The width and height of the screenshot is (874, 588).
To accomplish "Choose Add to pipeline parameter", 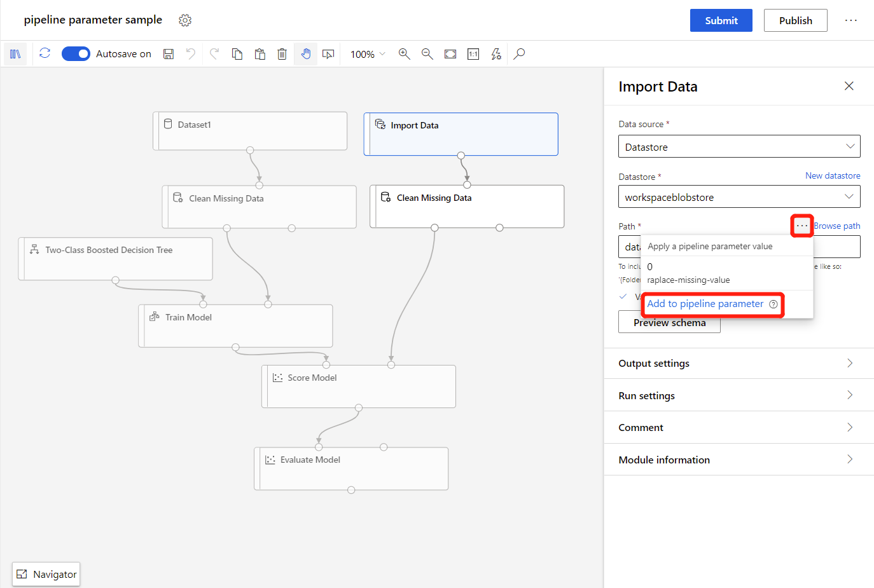I will [705, 304].
